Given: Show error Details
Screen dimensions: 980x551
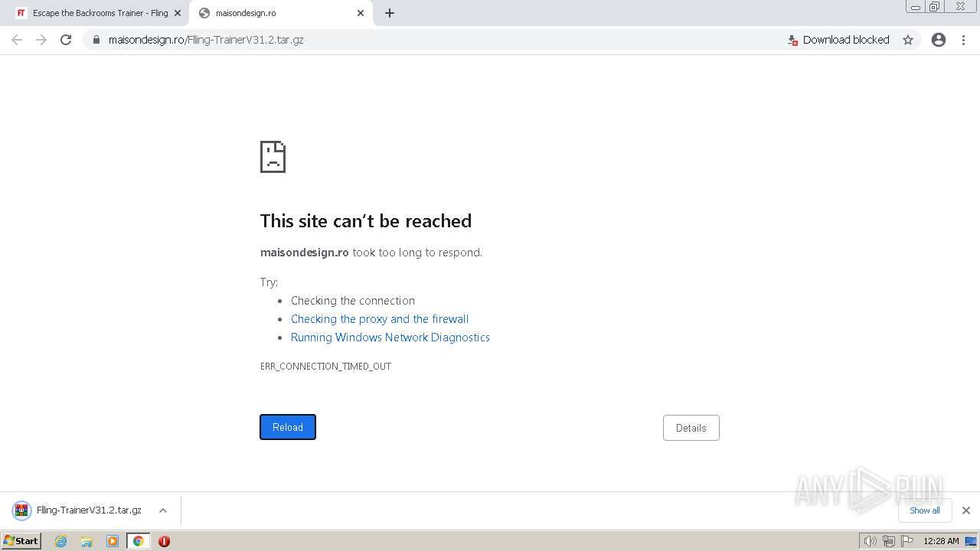Looking at the screenshot, I should pyautogui.click(x=691, y=428).
